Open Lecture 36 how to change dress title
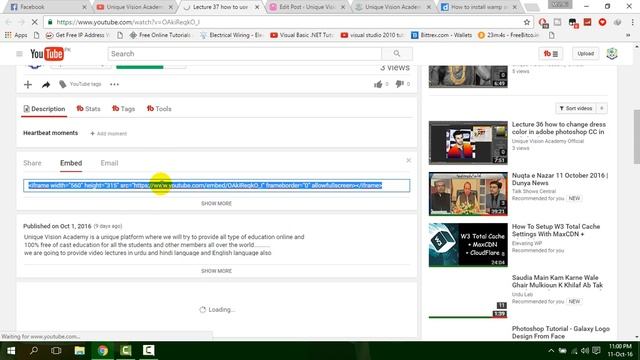This screenshot has width=640, height=360. (559, 128)
